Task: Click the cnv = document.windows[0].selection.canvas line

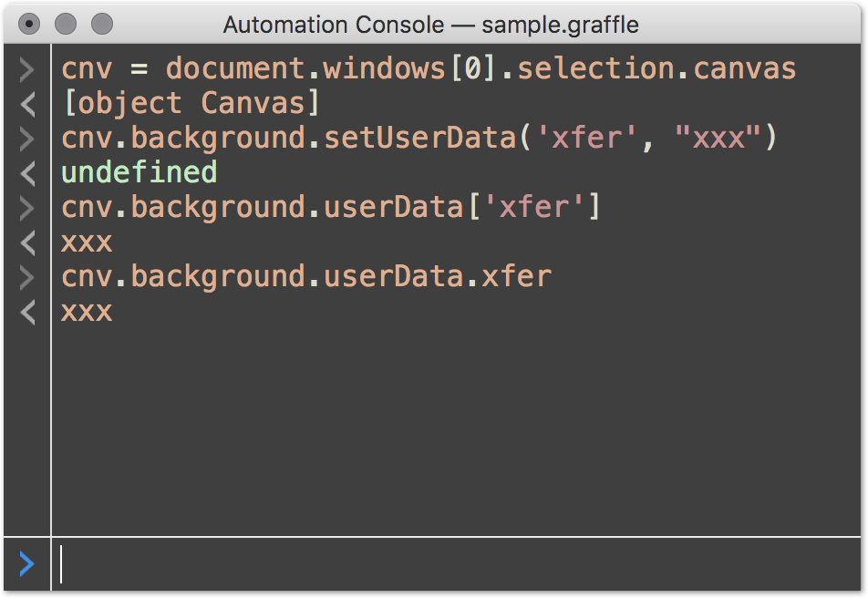Action: point(429,70)
